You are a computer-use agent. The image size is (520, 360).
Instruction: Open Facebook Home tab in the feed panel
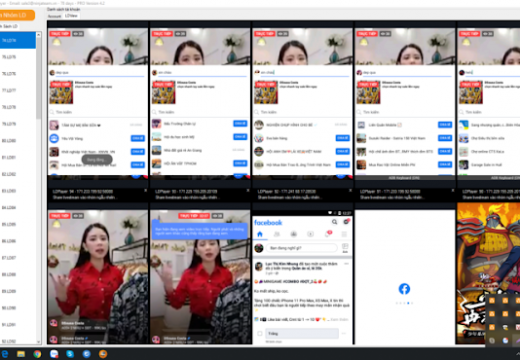260,234
